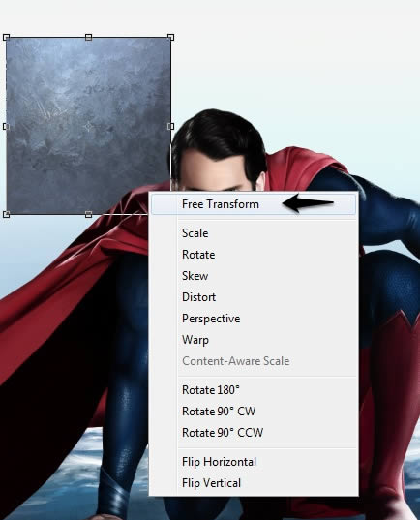Click the top-right transform corner handle

[170, 37]
